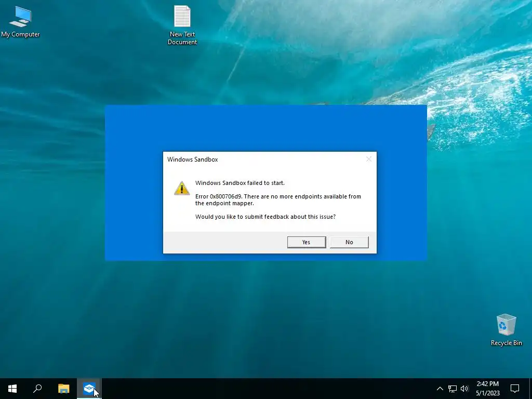The height and width of the screenshot is (399, 532).
Task: Click 'Would you like to submit feedback' text
Action: click(x=265, y=217)
